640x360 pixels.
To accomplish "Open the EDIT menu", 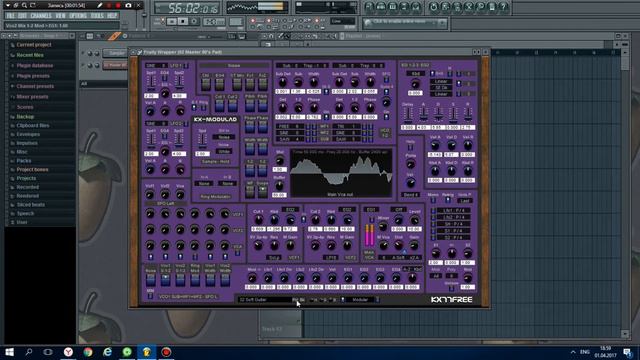I will point(22,16).
